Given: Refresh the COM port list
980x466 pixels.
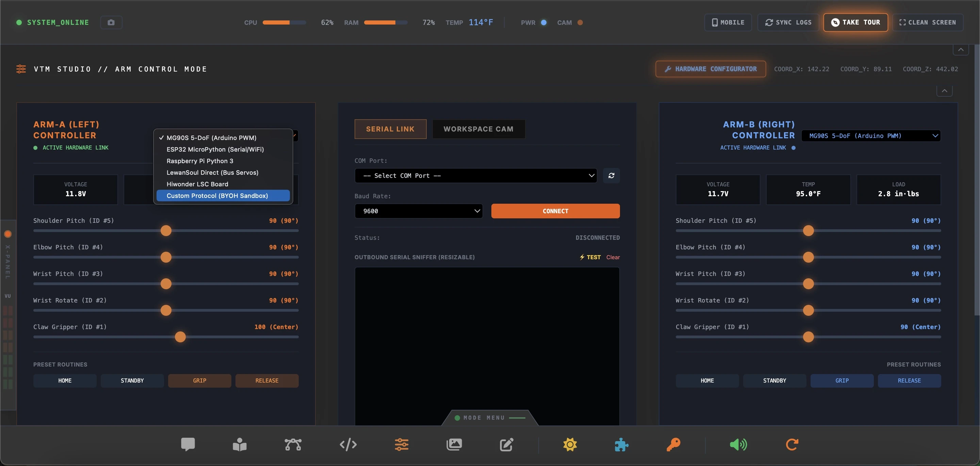Looking at the screenshot, I should 611,175.
